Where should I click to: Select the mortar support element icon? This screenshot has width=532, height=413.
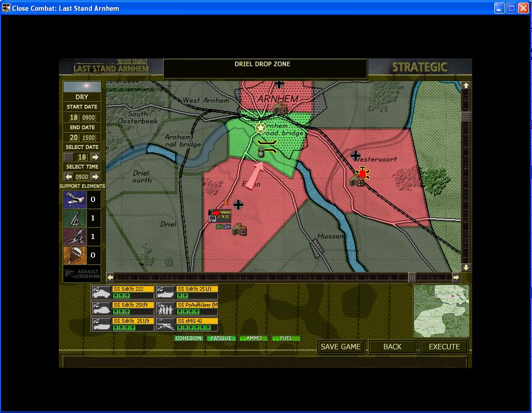[x=75, y=218]
